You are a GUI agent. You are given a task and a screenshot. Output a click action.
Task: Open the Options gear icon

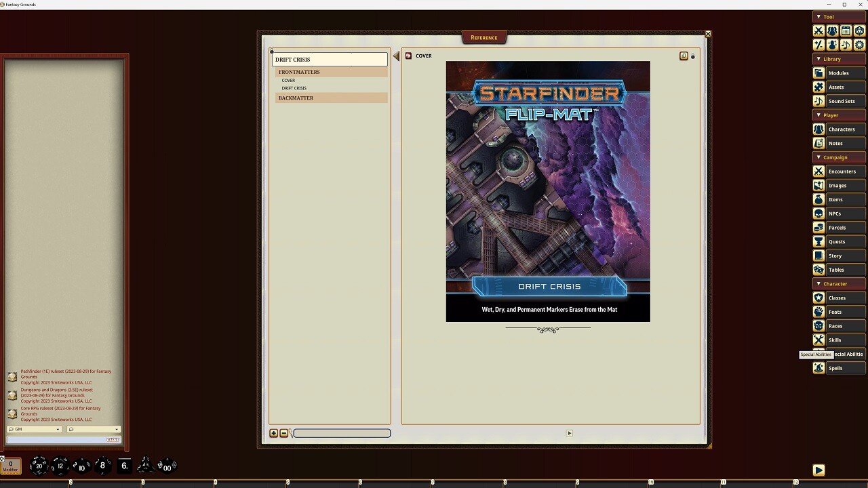pos(858,44)
